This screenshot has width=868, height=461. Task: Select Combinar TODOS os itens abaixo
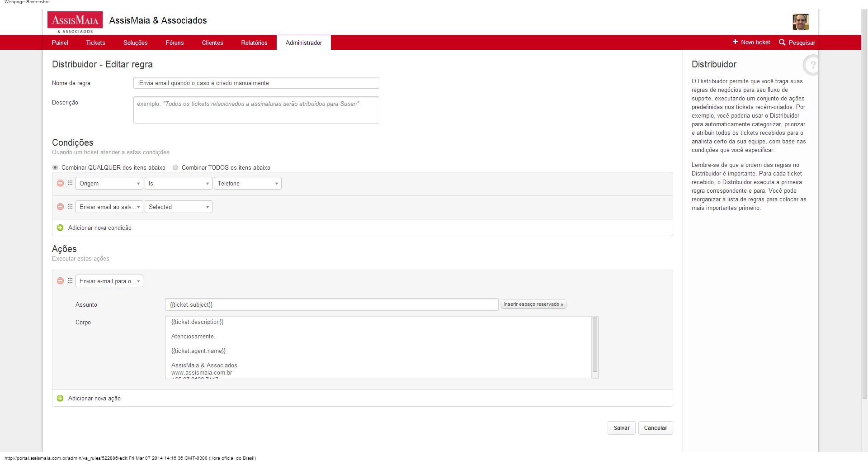click(x=175, y=167)
